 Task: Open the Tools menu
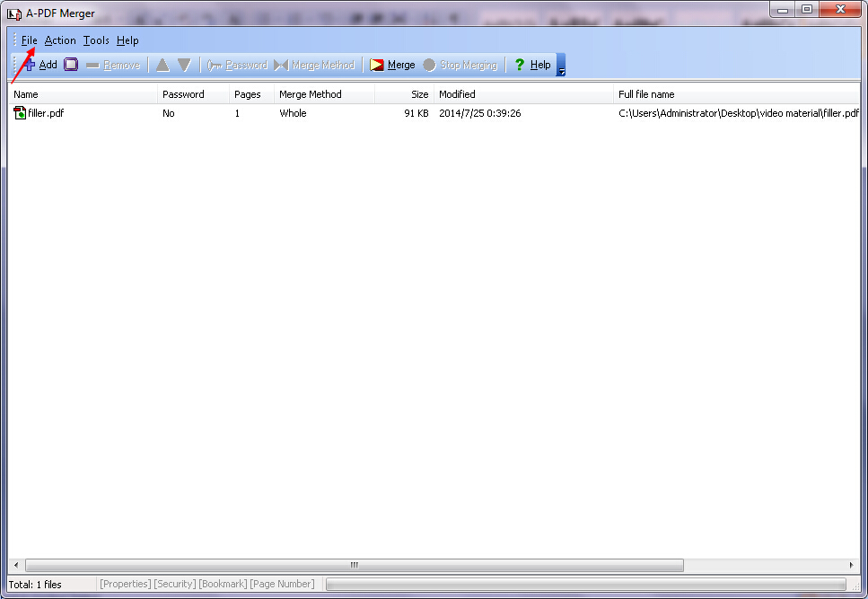coord(96,40)
